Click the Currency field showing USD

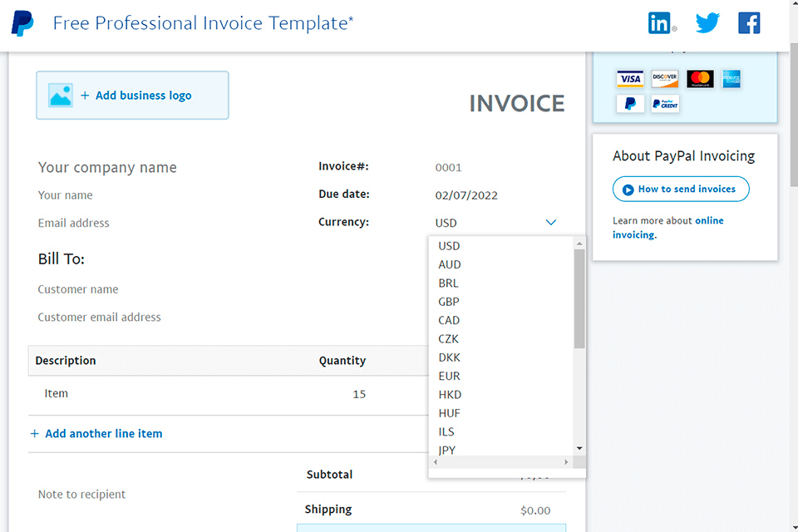pyautogui.click(x=496, y=223)
